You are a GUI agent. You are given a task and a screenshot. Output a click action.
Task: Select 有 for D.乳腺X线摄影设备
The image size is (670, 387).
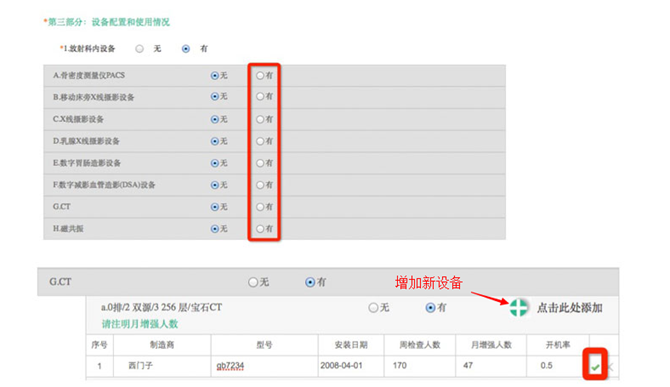pyautogui.click(x=260, y=141)
